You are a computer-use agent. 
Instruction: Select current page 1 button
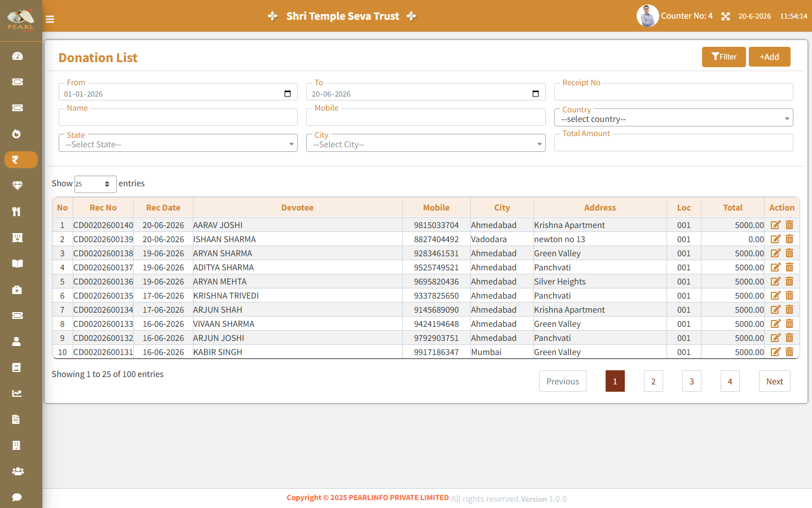point(615,381)
